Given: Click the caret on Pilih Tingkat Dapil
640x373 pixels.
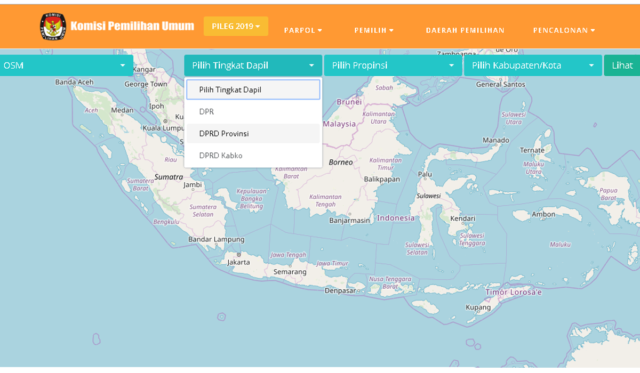Looking at the screenshot, I should [x=311, y=65].
